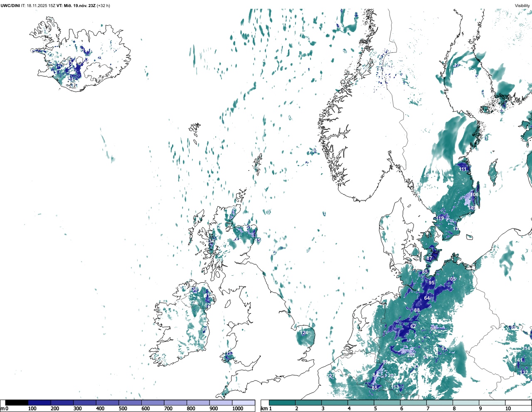Click the '93' visibility value on the map

coord(444,348)
